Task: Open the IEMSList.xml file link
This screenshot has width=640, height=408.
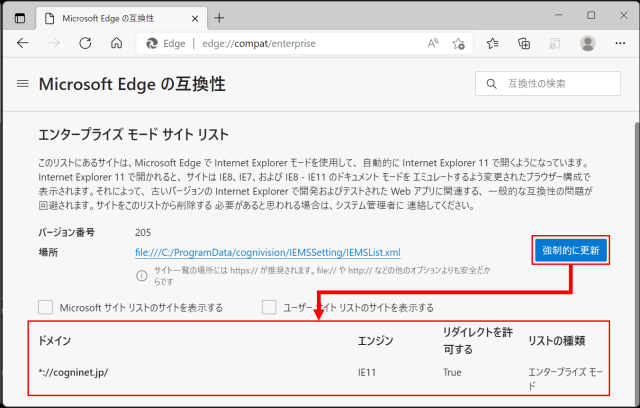Action: [x=268, y=252]
